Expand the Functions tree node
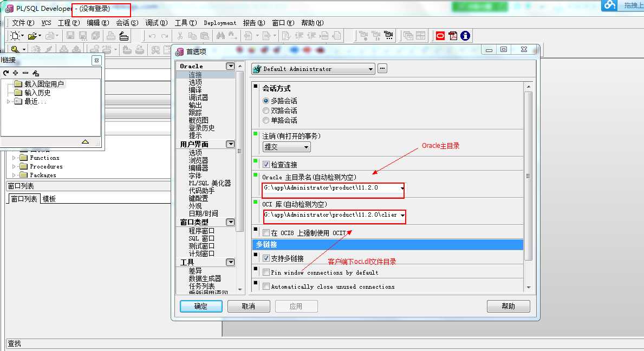 pyautogui.click(x=14, y=158)
